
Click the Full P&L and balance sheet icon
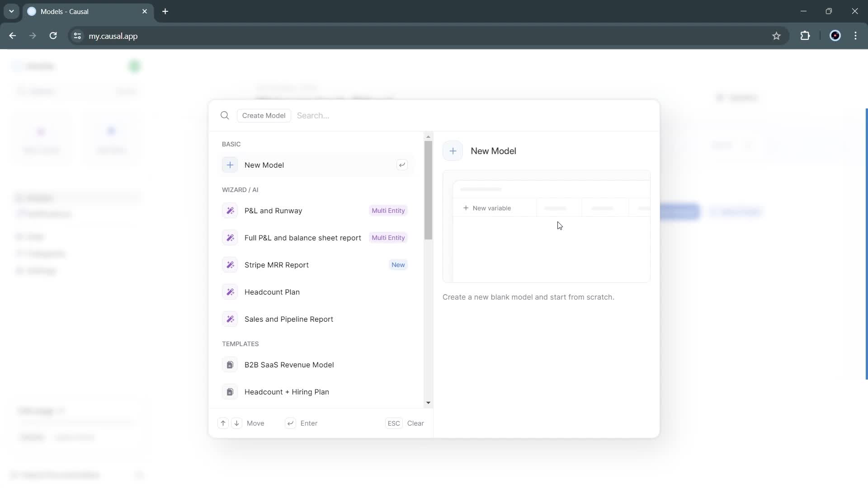click(x=230, y=237)
